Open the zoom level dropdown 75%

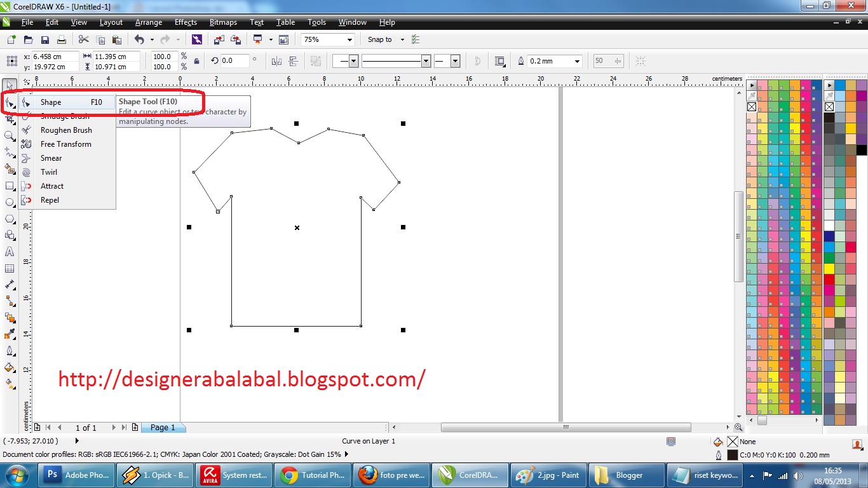349,39
